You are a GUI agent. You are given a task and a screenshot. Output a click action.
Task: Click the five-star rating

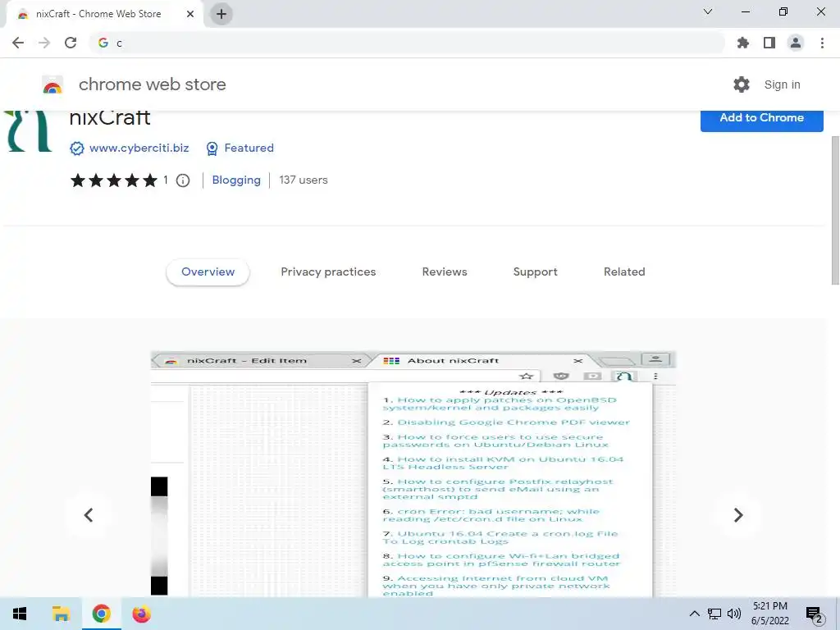(x=113, y=180)
